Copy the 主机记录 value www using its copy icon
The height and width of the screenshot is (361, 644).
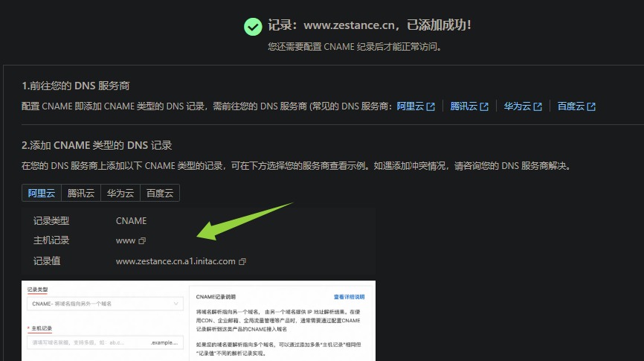click(142, 241)
